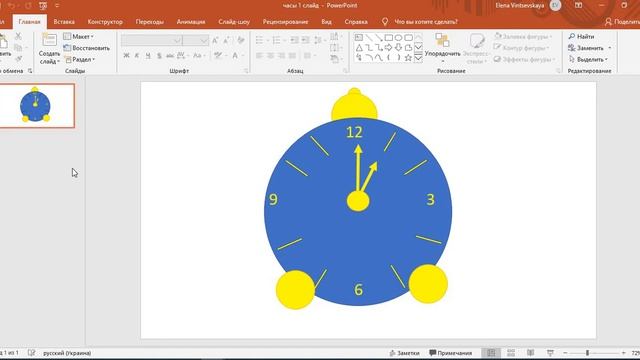
Task: Click the zoom slider handle
Action: click(x=587, y=353)
